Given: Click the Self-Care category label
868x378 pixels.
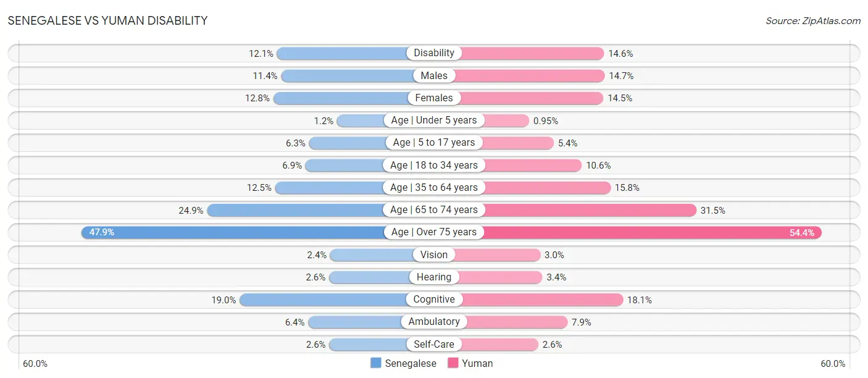Looking at the screenshot, I should [434, 344].
